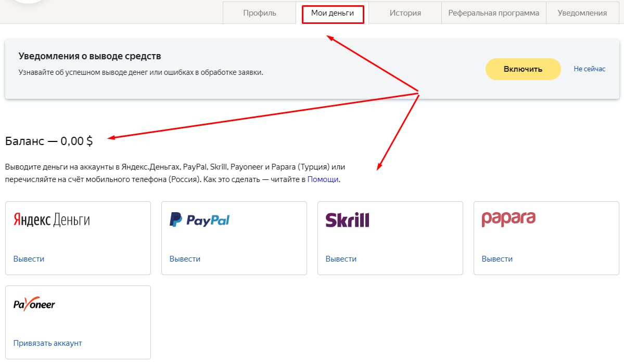Image resolution: width=624 pixels, height=364 pixels.
Task: Click the Payoneer logo
Action: [x=34, y=304]
